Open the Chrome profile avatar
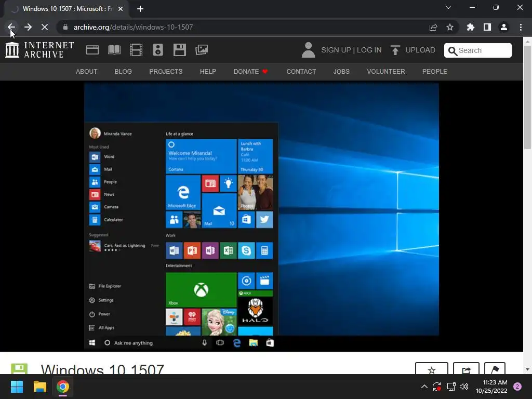The image size is (532, 399). [x=504, y=27]
